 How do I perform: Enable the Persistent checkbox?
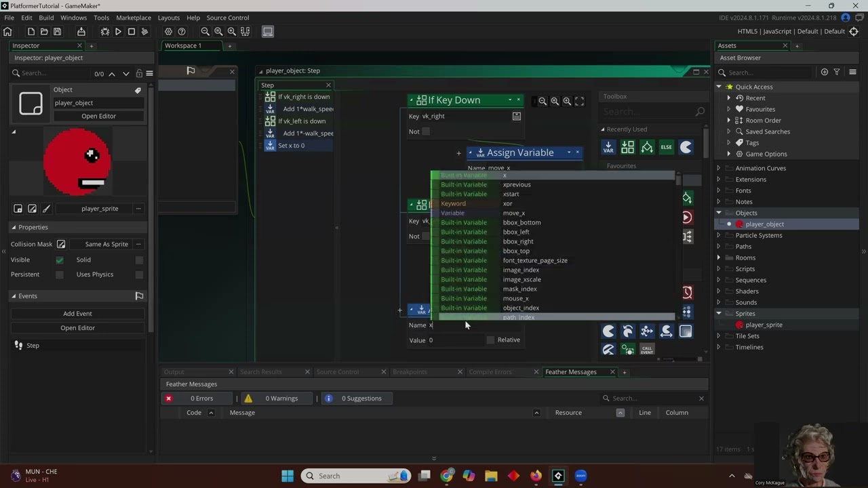click(x=60, y=274)
